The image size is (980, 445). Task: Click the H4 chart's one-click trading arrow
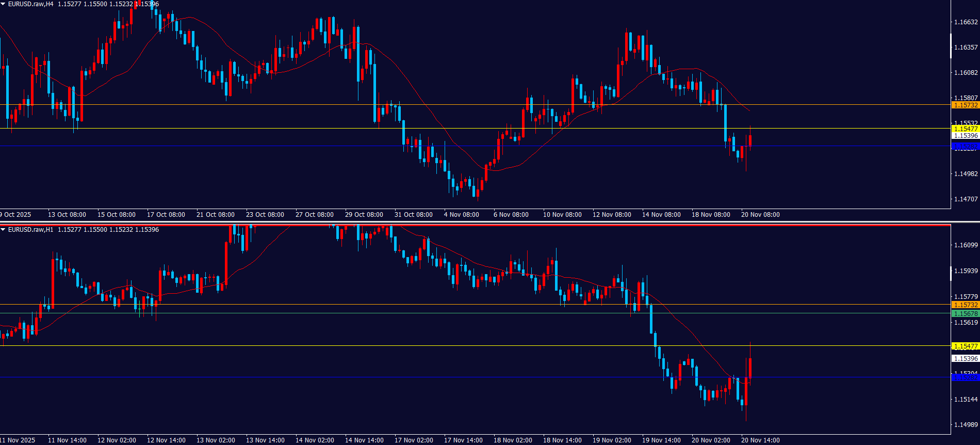[3, 4]
